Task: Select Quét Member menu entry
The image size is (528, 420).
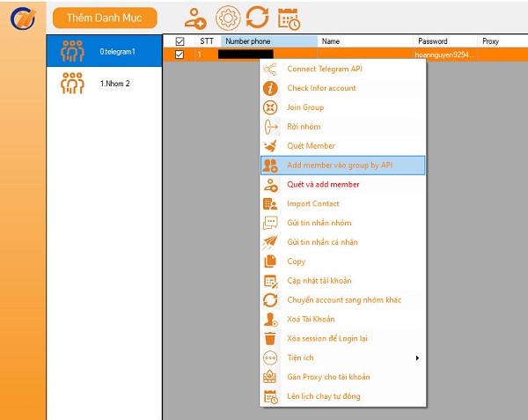Action: [x=343, y=146]
